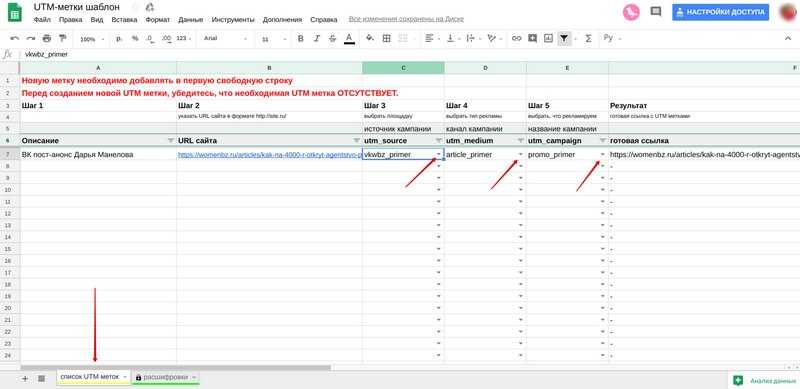The width and height of the screenshot is (800, 389).
Task: Open horizontal align options
Action: [432, 39]
